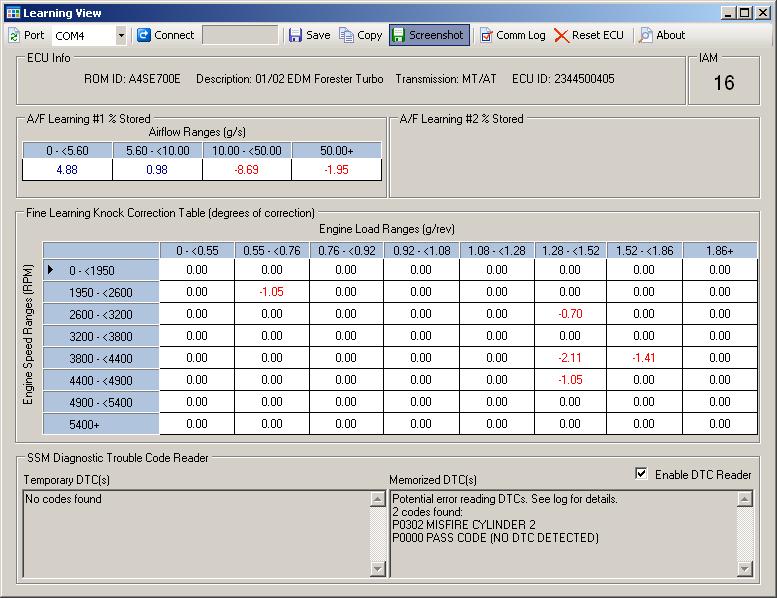Click the empty status field beside Connect
Viewport: 777px width, 598px height.
pos(240,35)
